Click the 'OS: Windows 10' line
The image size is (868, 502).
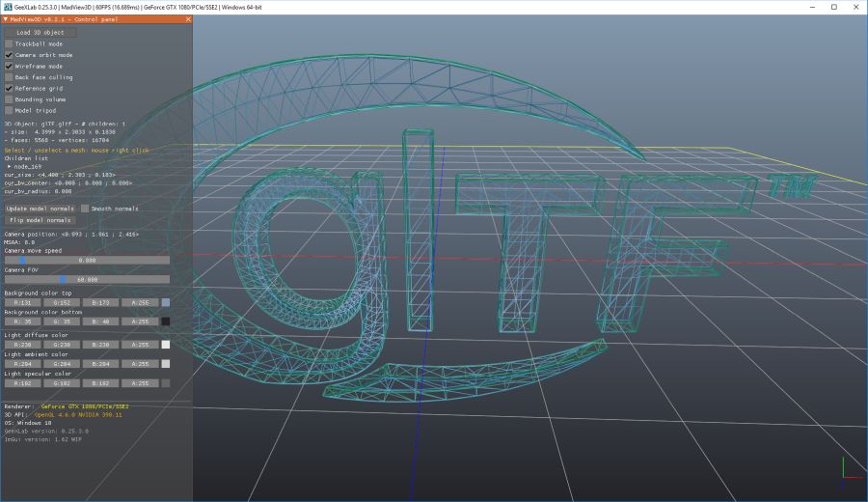(28, 423)
